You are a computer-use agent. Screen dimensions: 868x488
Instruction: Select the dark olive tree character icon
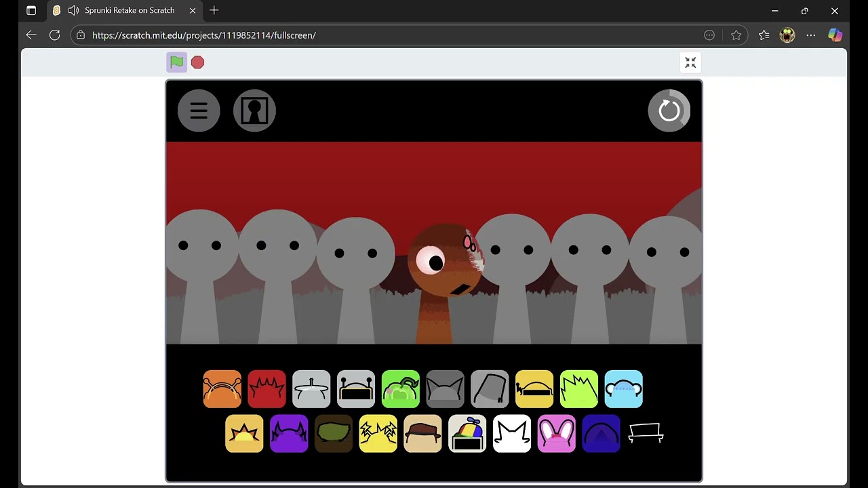(x=334, y=434)
